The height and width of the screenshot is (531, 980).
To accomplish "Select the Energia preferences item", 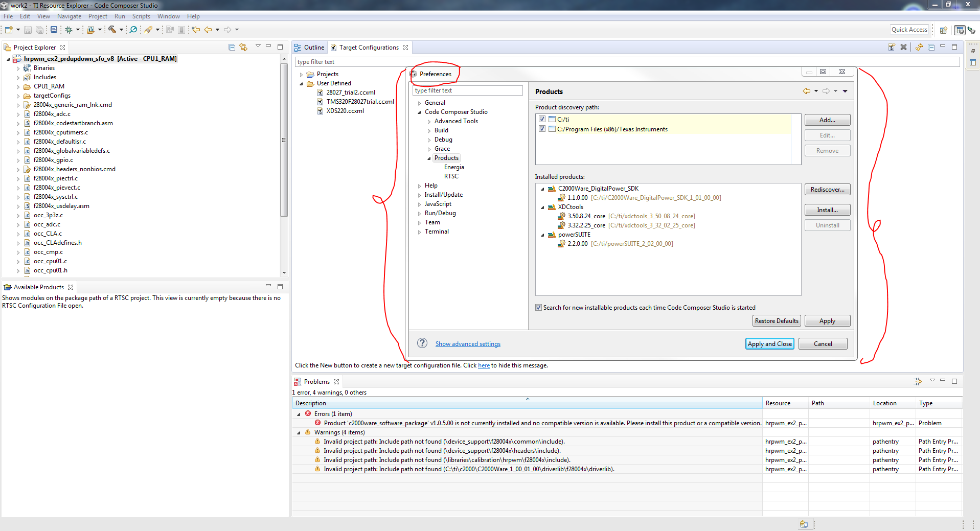I will [454, 167].
